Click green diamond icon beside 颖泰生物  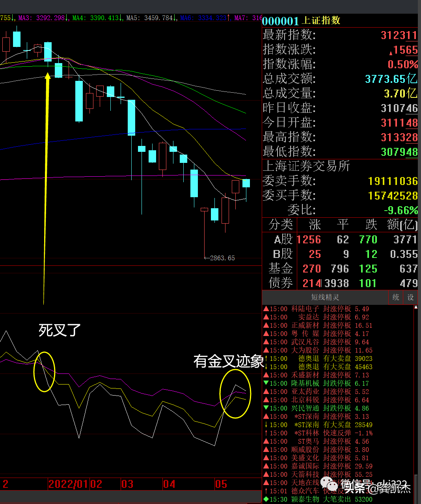pos(266,499)
